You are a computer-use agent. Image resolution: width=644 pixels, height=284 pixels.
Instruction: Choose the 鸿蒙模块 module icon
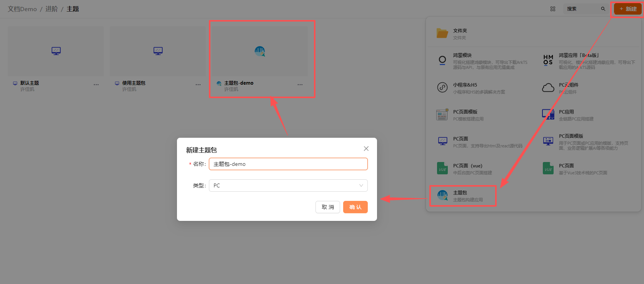442,60
